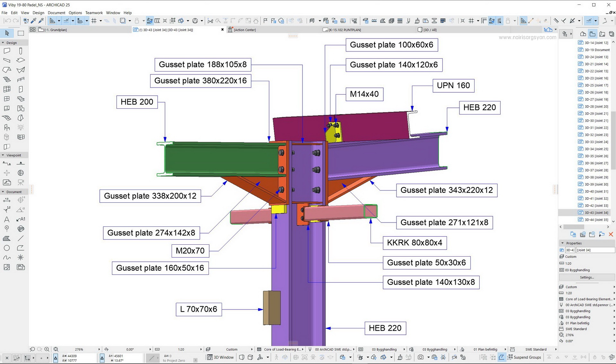Open the SWE Standard dropdown in status bar

[x=536, y=349]
